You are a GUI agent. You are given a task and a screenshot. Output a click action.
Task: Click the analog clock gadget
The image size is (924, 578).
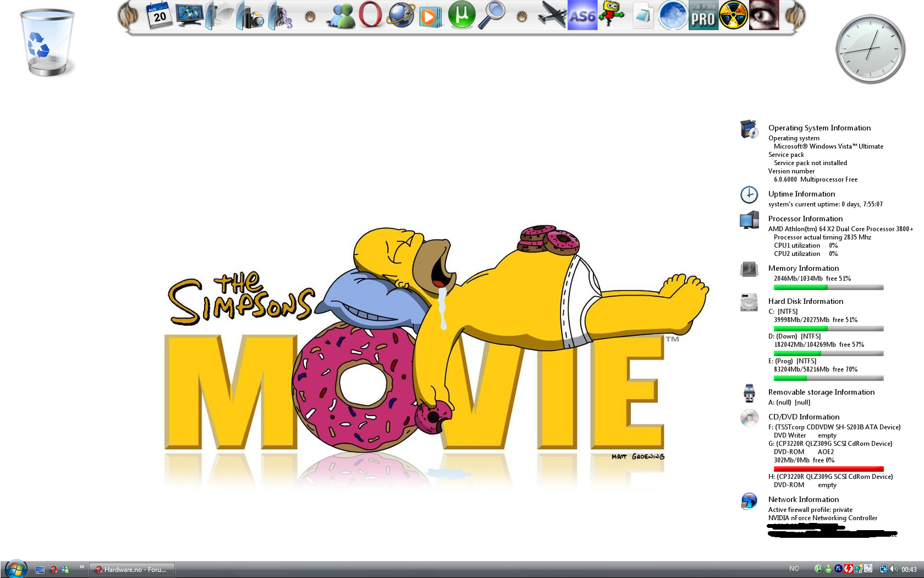(x=870, y=50)
